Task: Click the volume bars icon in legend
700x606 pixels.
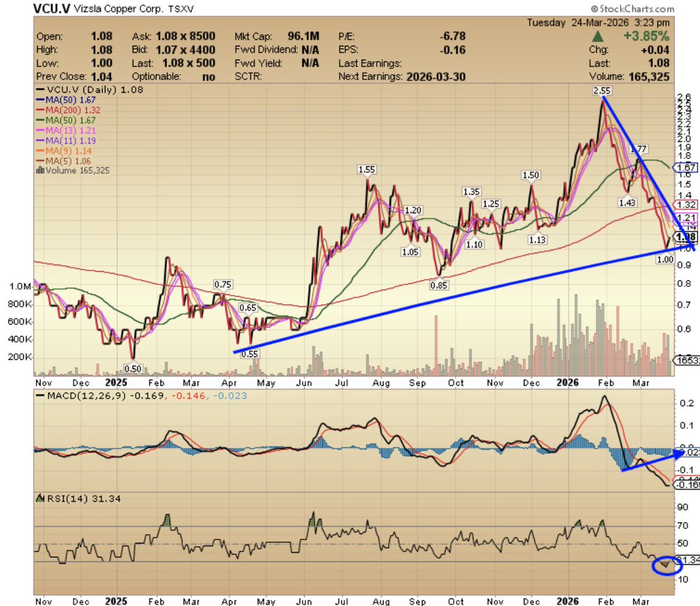Action: tap(40, 170)
